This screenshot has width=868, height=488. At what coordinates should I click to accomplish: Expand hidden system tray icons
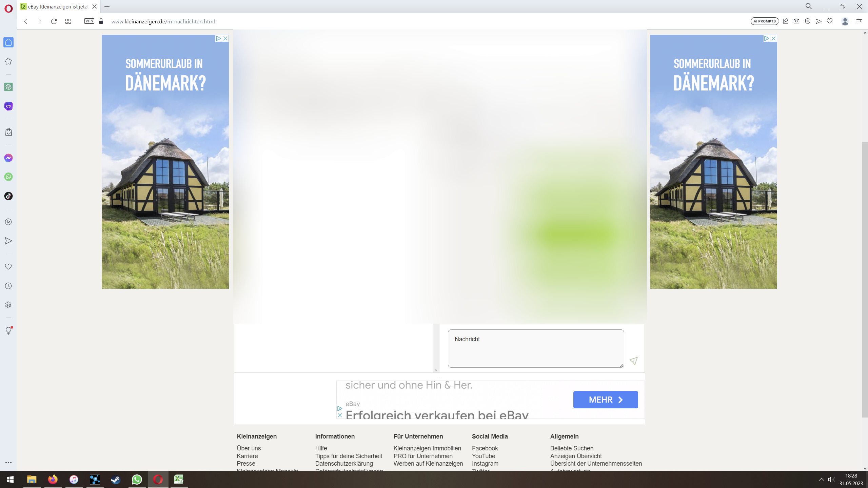click(821, 479)
